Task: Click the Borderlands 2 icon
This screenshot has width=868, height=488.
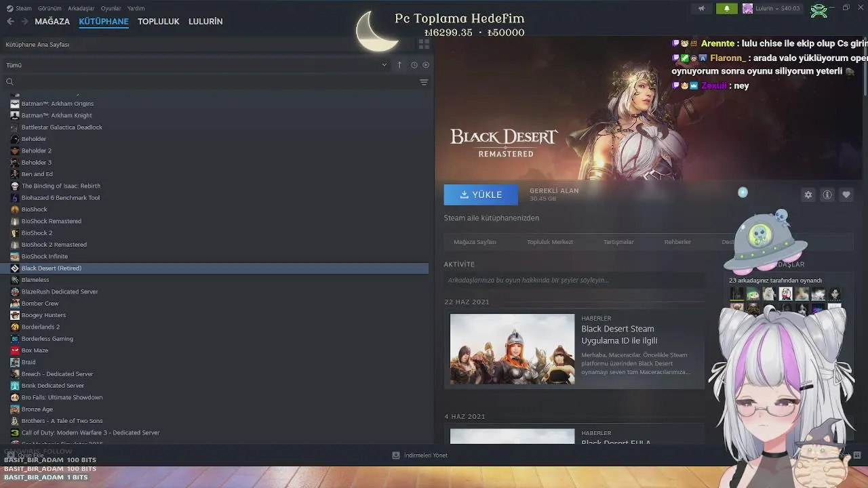Action: [15, 327]
